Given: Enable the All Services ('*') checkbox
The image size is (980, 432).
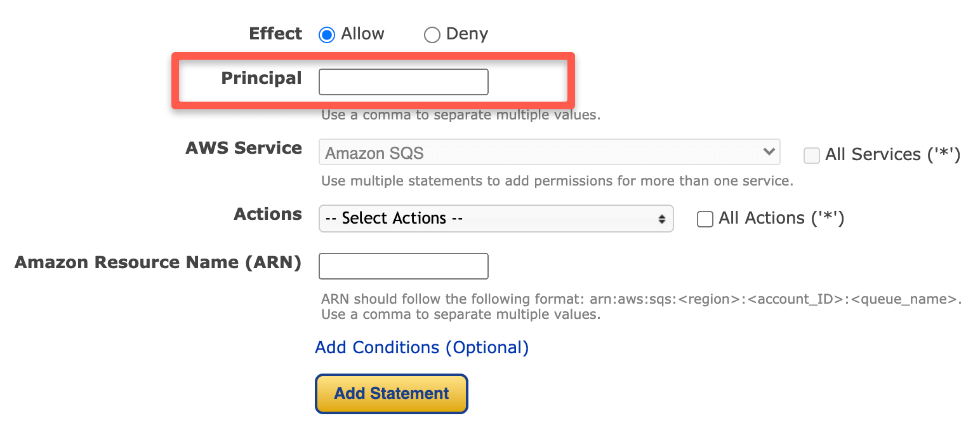Looking at the screenshot, I should coord(812,155).
